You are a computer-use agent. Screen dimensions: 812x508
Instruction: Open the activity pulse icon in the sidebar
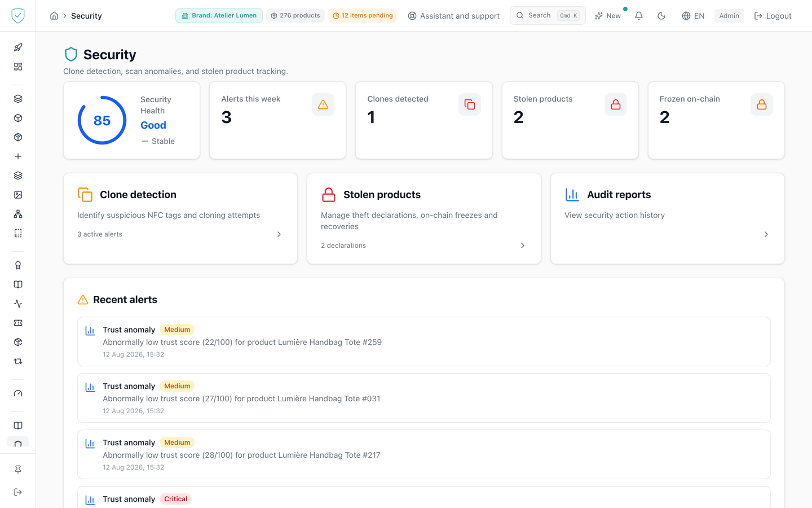[18, 304]
